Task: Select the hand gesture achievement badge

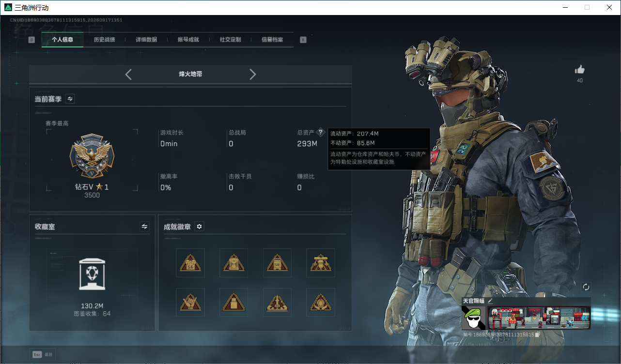Action: (x=190, y=303)
